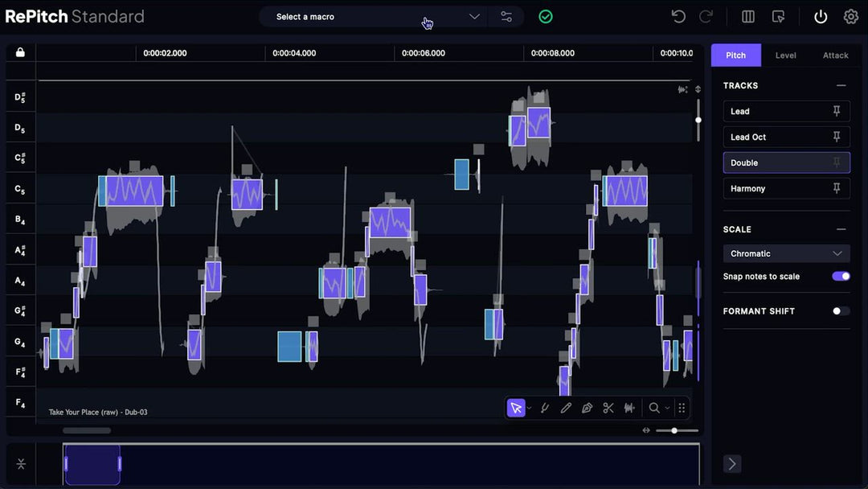The image size is (868, 489).
Task: Select the pen curve tool
Action: click(587, 408)
